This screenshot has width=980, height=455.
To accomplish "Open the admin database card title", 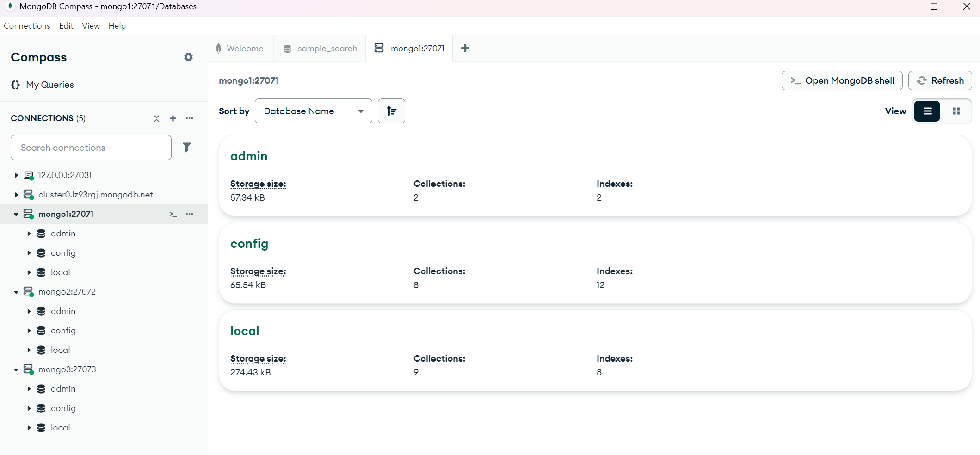I will coord(249,156).
